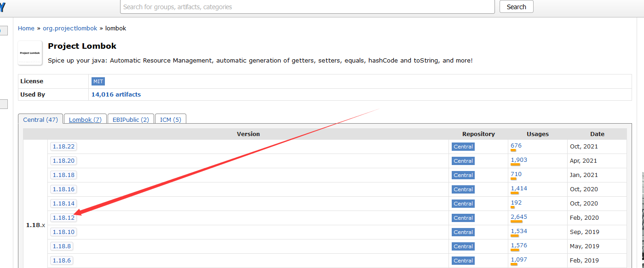Click the License row label
This screenshot has width=644, height=268.
click(32, 81)
